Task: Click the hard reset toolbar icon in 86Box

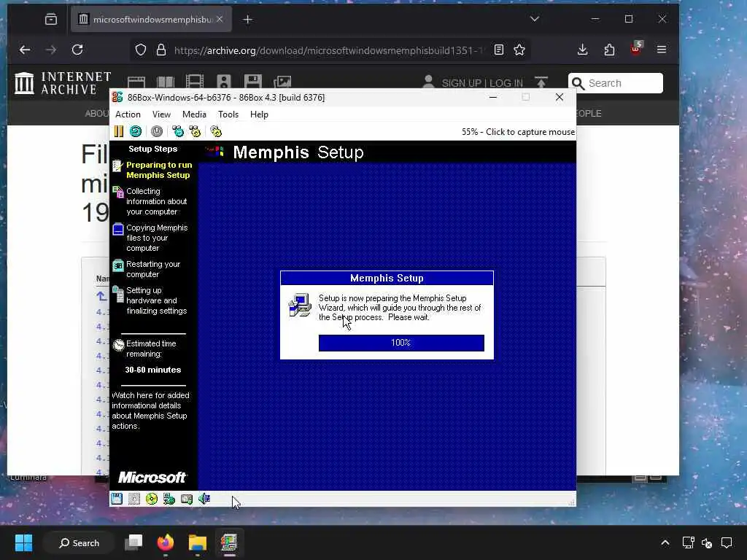Action: [136, 131]
